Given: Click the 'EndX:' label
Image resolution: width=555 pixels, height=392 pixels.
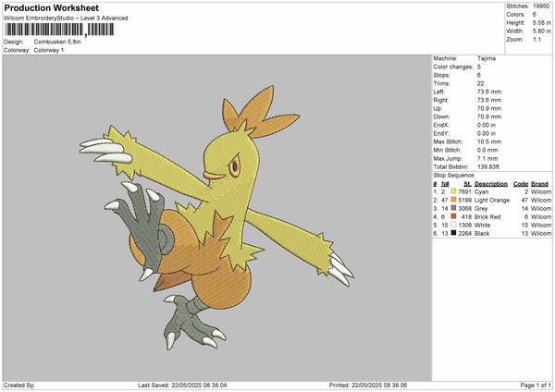Looking at the screenshot, I should 441,125.
